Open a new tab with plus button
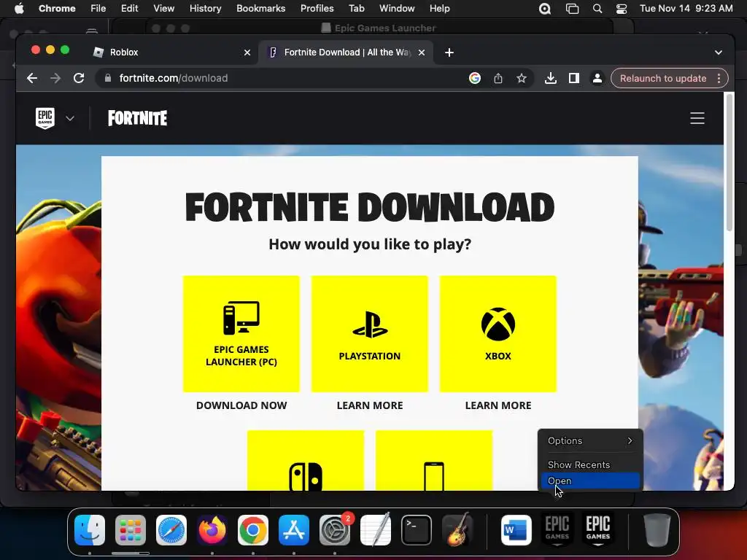747x560 pixels. (449, 52)
